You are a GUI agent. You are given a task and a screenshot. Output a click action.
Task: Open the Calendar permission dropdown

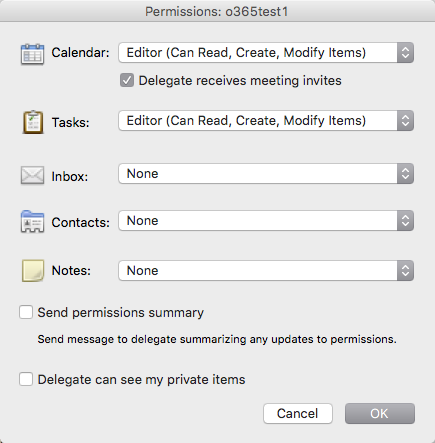coord(266,53)
